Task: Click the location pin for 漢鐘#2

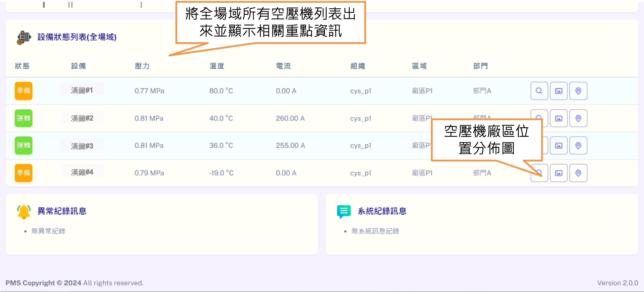Action: pos(578,118)
